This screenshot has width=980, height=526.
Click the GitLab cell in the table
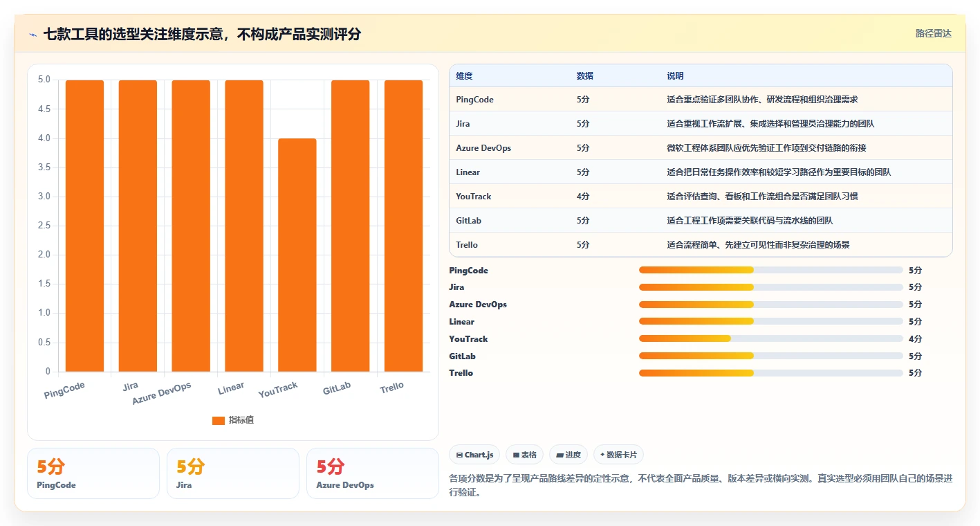[x=468, y=221]
